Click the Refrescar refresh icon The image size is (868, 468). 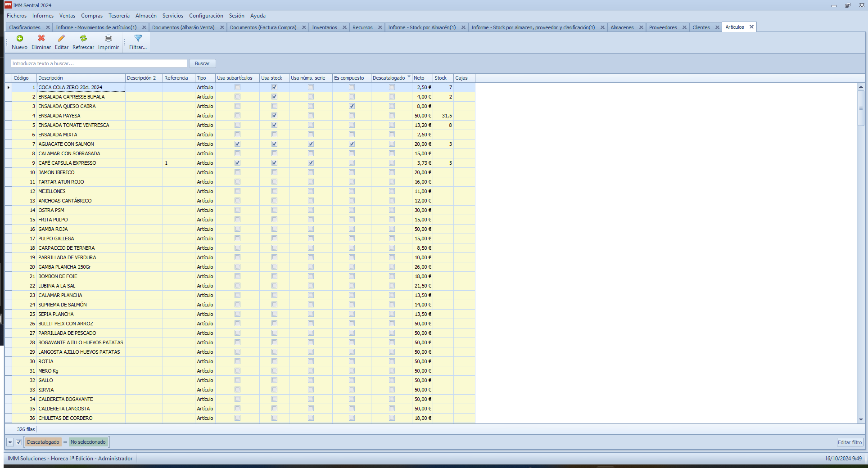83,39
